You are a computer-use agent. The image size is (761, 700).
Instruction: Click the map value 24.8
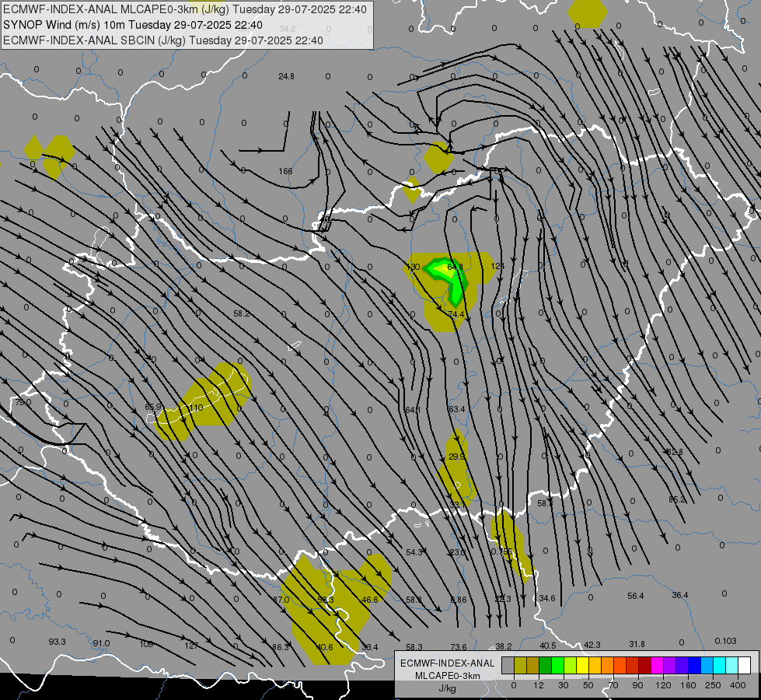click(x=286, y=76)
